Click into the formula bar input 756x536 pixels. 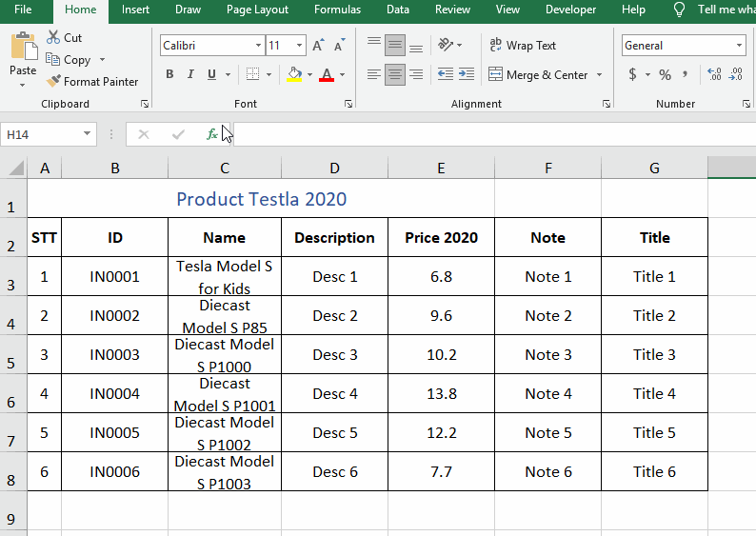[495, 134]
